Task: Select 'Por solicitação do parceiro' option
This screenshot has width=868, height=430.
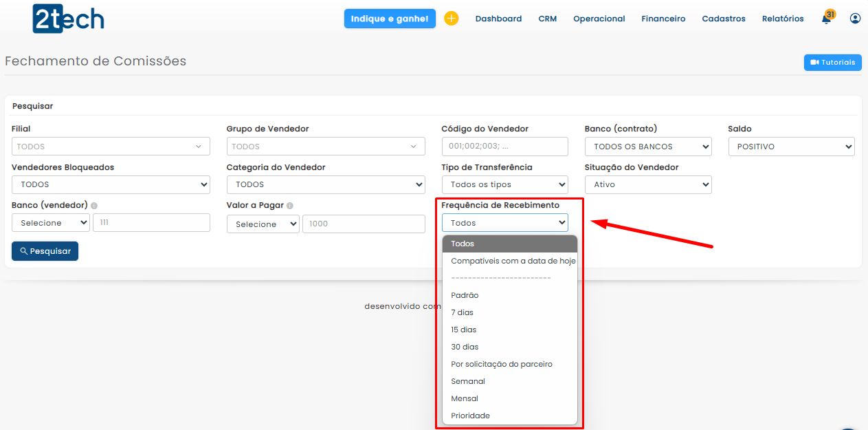Action: 502,364
